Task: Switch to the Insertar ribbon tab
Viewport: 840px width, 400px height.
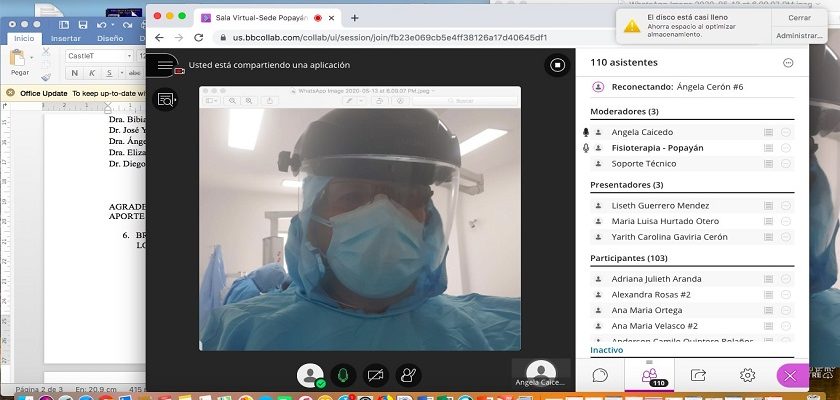Action: click(65, 39)
